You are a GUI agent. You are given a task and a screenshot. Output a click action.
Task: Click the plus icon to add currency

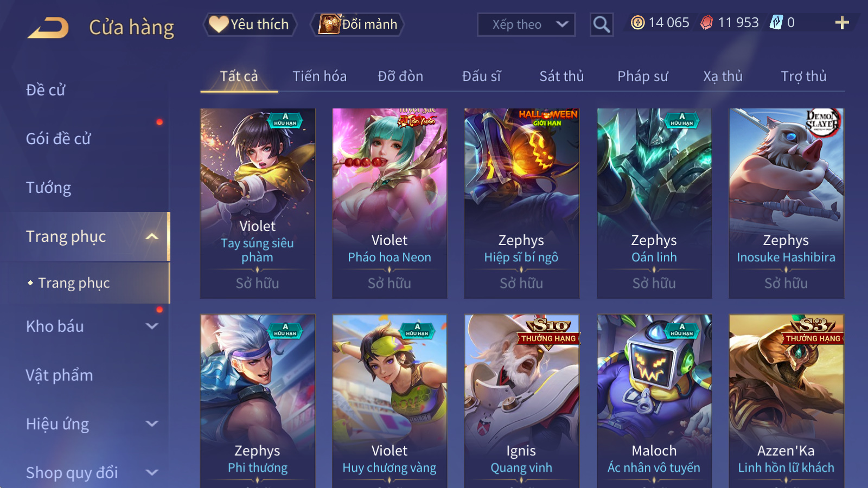(842, 23)
